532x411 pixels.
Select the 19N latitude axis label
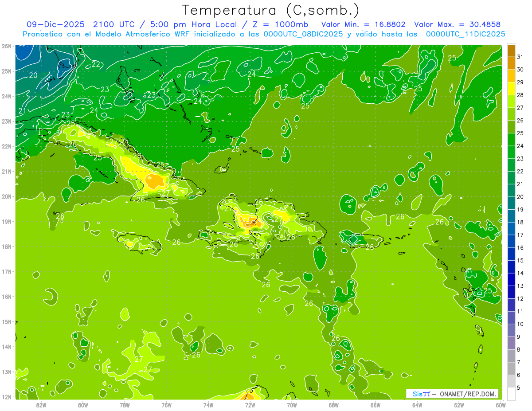pos(7,221)
